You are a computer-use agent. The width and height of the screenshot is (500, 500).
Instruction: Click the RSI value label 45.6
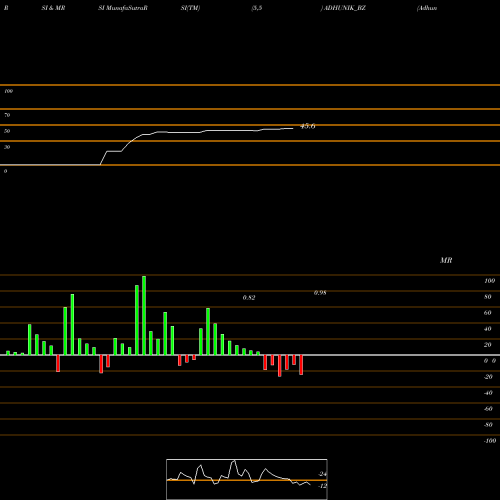308,126
